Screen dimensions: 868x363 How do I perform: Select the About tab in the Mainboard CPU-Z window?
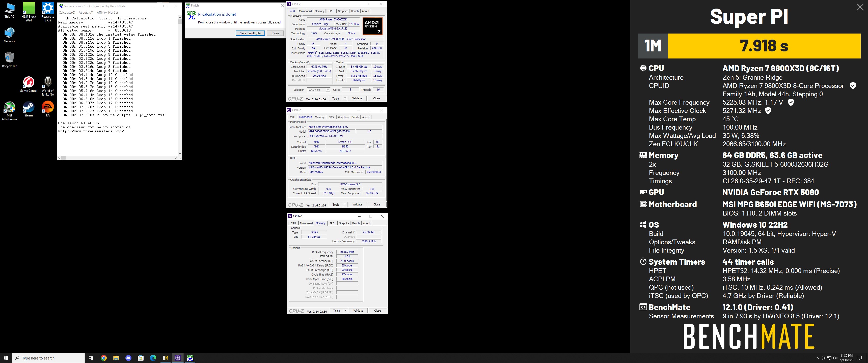[366, 117]
